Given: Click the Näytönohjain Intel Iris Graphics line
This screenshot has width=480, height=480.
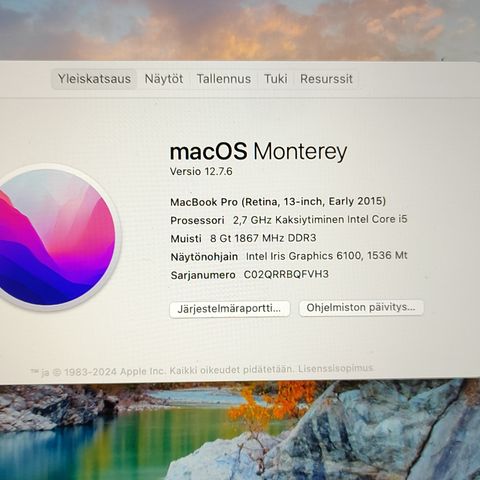Looking at the screenshot, I should pyautogui.click(x=289, y=256).
